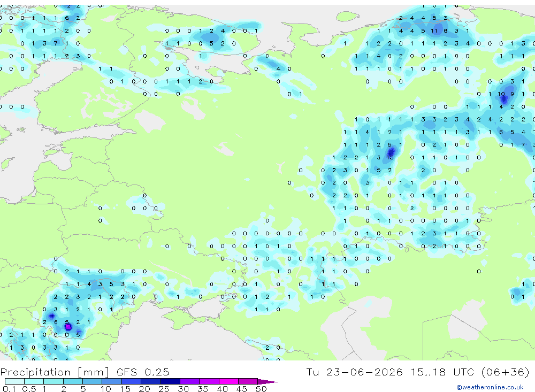Click the '0.1' legend scale label
Screen dimensions: 535x392
coord(9,389)
